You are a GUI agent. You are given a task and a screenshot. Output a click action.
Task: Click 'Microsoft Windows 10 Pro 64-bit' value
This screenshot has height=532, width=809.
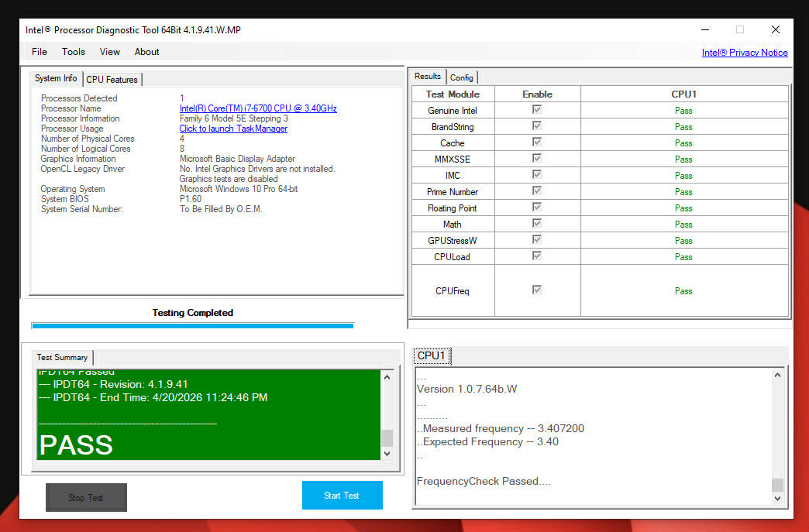[239, 189]
